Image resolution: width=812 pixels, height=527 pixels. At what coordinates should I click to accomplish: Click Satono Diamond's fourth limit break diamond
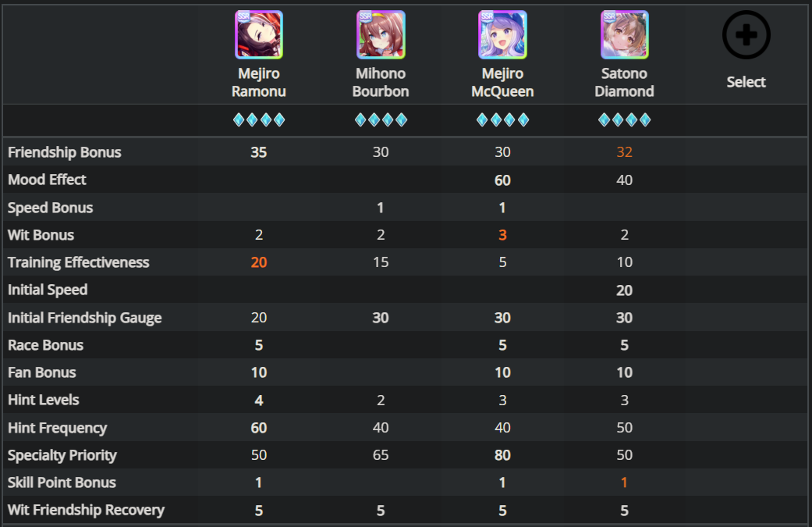click(645, 120)
